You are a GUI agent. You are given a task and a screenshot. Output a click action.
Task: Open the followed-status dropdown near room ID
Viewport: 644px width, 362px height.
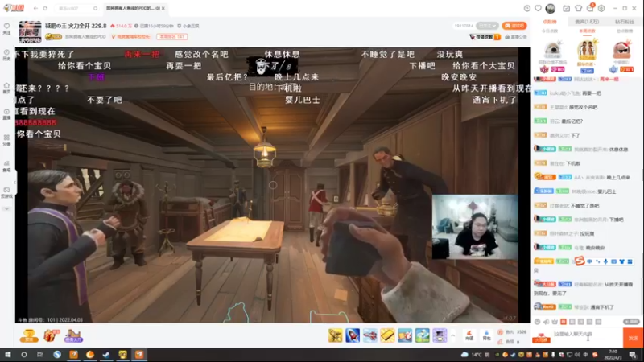pos(488,26)
